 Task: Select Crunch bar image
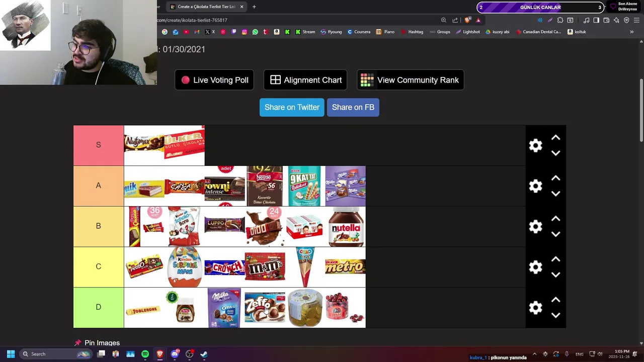coord(225,267)
